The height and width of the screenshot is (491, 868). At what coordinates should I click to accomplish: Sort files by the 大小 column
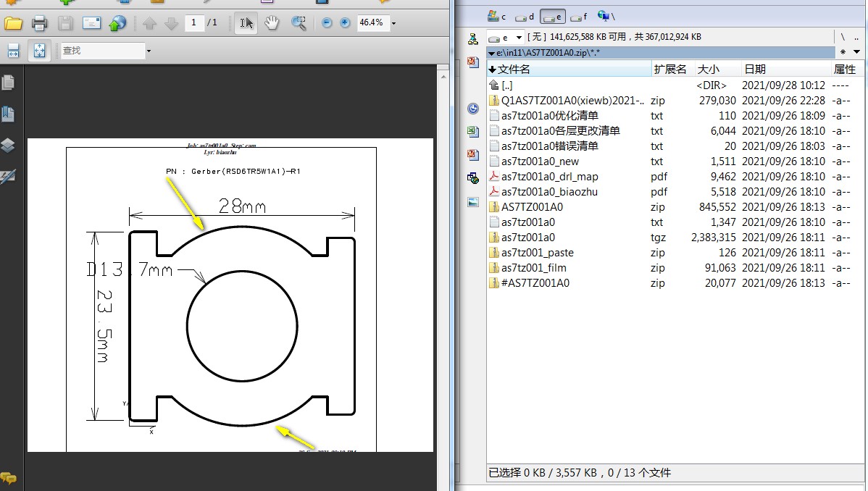[x=718, y=70]
